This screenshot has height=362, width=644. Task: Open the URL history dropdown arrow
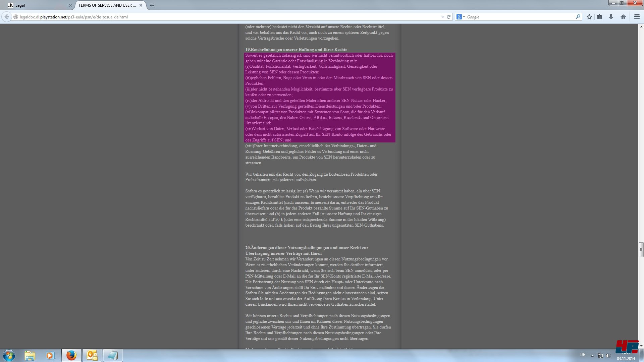(442, 17)
